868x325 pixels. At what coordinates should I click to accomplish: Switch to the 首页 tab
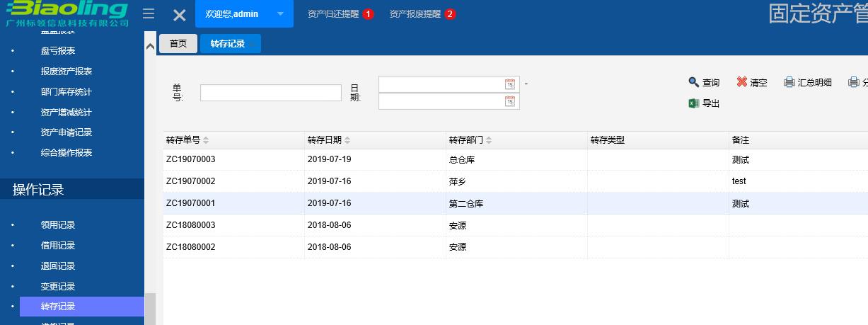tap(178, 44)
